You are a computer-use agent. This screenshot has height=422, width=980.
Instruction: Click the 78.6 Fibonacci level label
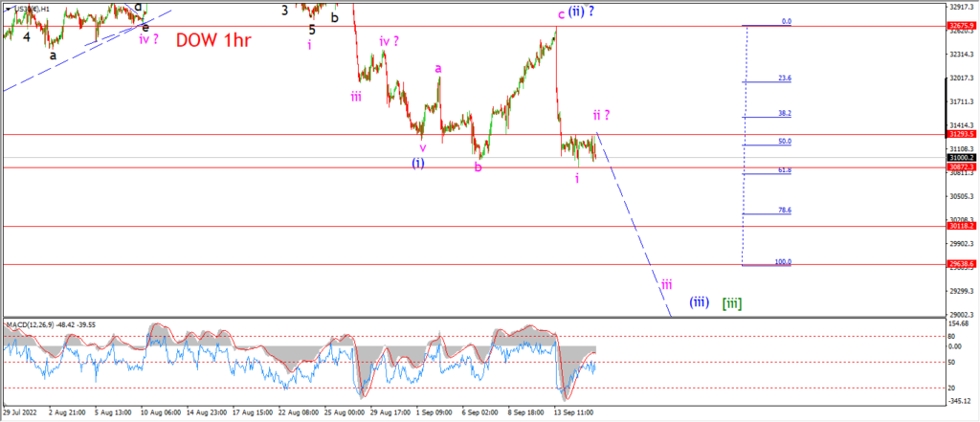(x=785, y=211)
